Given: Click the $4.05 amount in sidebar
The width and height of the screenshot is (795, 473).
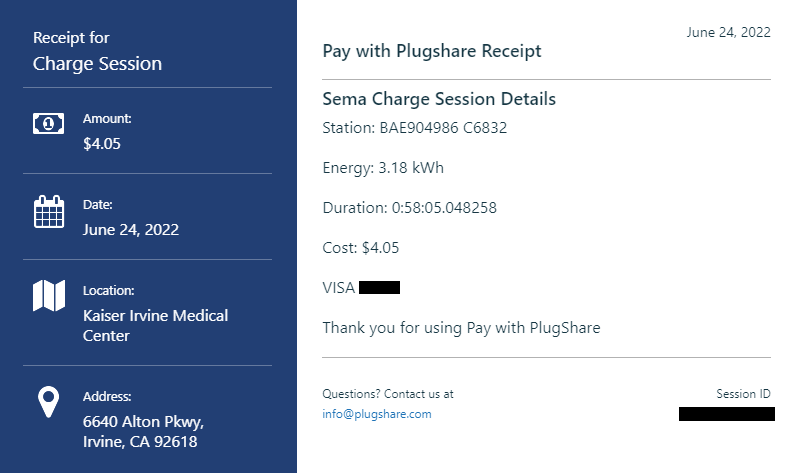Looking at the screenshot, I should point(102,144).
